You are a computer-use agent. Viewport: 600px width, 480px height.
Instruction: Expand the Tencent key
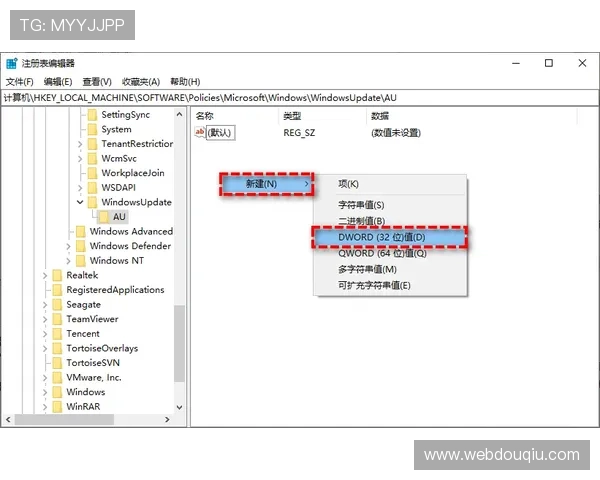pos(44,334)
